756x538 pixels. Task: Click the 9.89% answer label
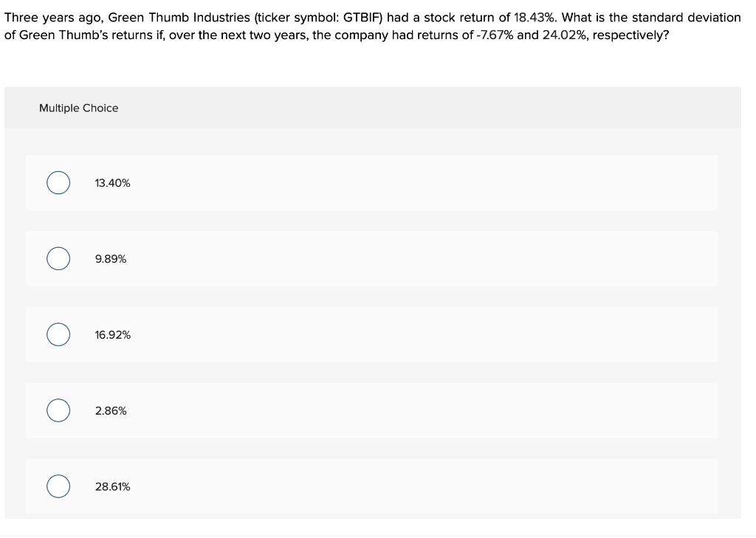click(x=111, y=259)
